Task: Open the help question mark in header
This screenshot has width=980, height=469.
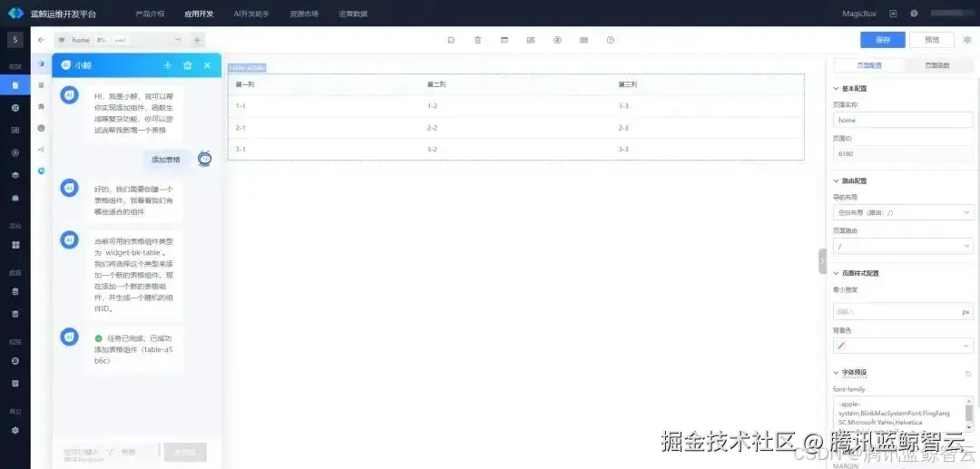Action: (x=914, y=14)
